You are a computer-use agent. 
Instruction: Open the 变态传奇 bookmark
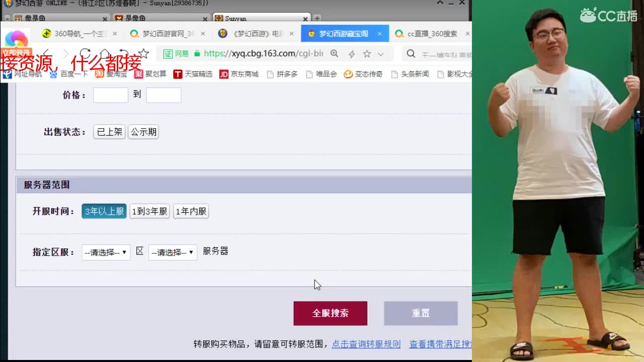click(363, 74)
